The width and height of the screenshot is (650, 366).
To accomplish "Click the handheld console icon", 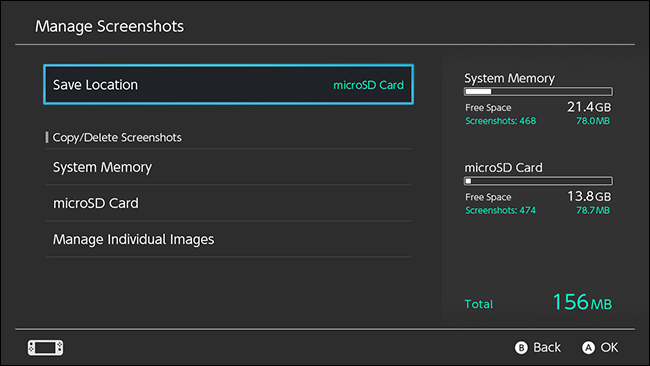I will pos(46,347).
